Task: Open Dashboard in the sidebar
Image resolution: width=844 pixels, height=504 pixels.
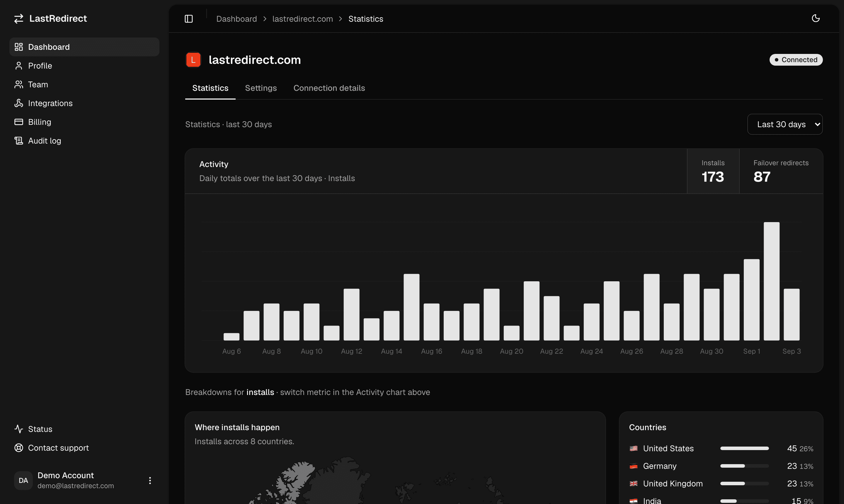Action: pos(84,47)
